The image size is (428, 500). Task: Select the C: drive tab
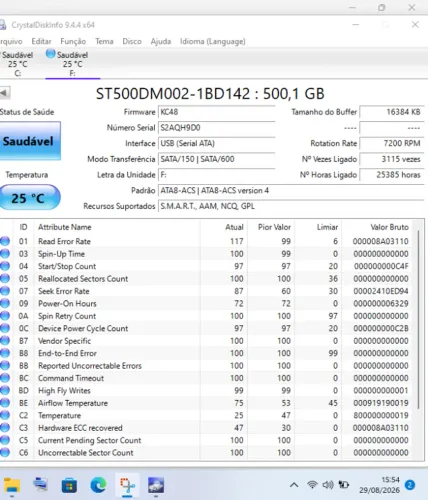pos(18,64)
